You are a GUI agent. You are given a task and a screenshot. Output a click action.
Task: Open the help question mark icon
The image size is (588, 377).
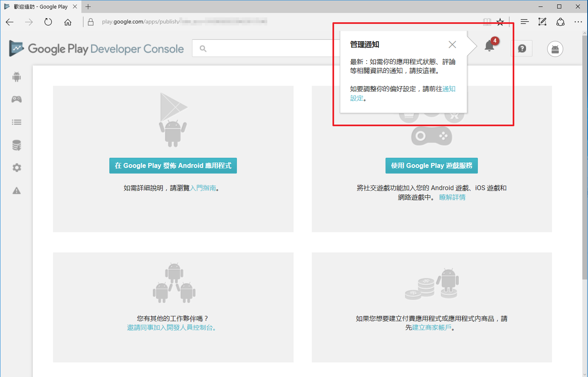click(522, 49)
